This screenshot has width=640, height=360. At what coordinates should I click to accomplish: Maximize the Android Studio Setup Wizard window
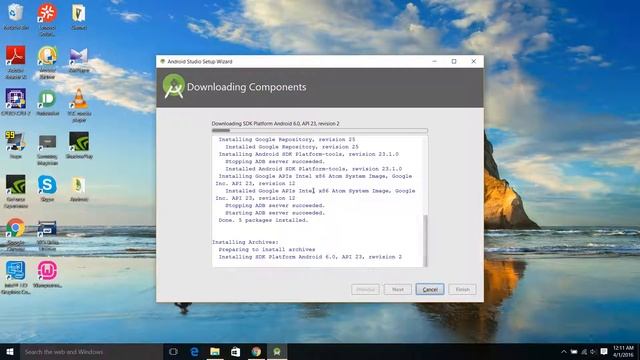[x=454, y=61]
